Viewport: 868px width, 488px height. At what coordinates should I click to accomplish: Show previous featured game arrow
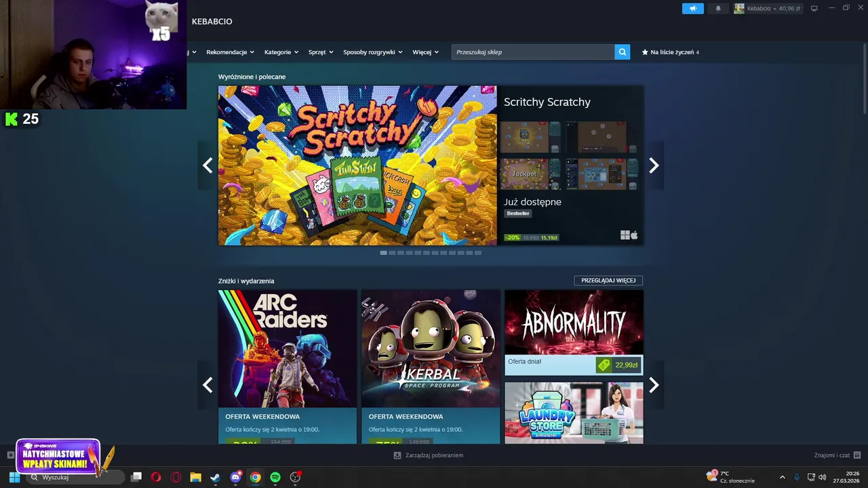(208, 165)
